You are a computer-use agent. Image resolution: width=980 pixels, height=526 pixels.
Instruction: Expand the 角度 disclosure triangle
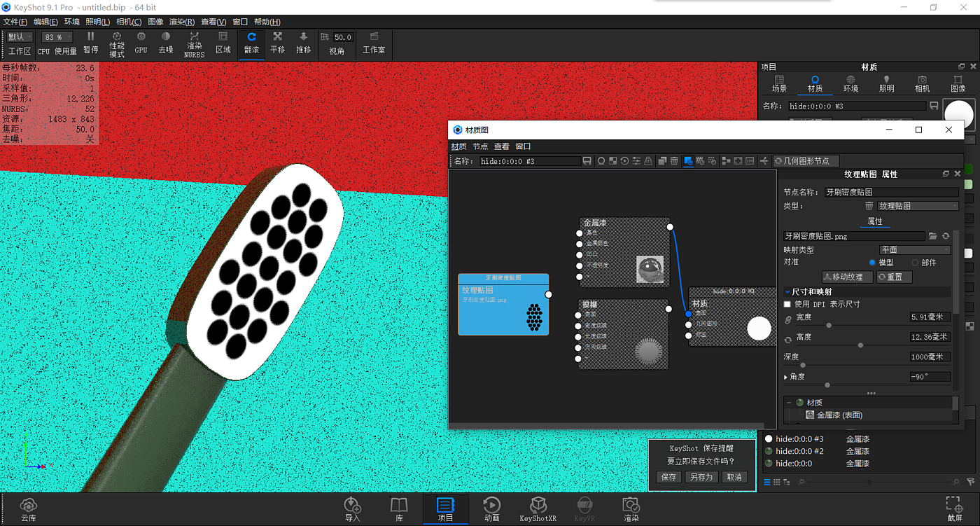click(x=786, y=377)
